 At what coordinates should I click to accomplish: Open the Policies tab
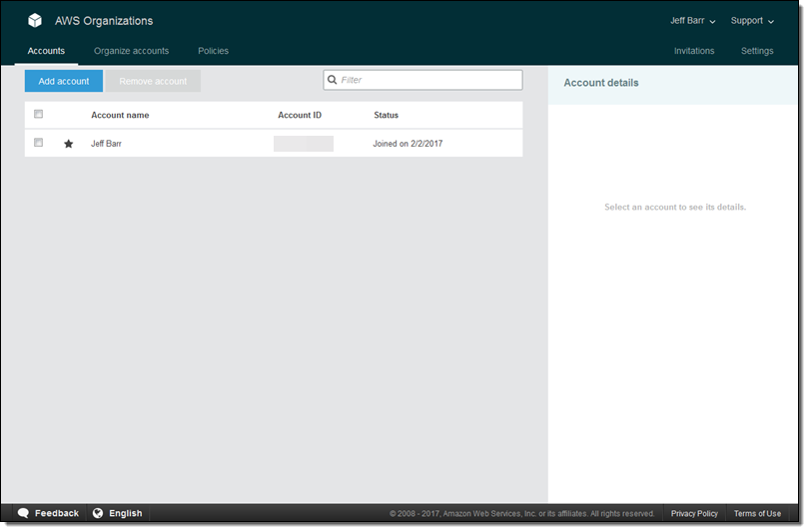pos(213,51)
